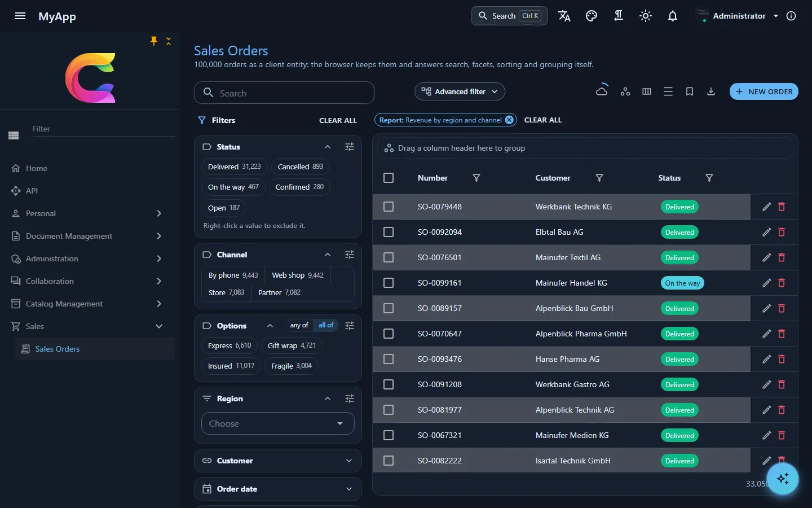Open the color palette theme icon
Image resolution: width=812 pixels, height=508 pixels.
592,16
